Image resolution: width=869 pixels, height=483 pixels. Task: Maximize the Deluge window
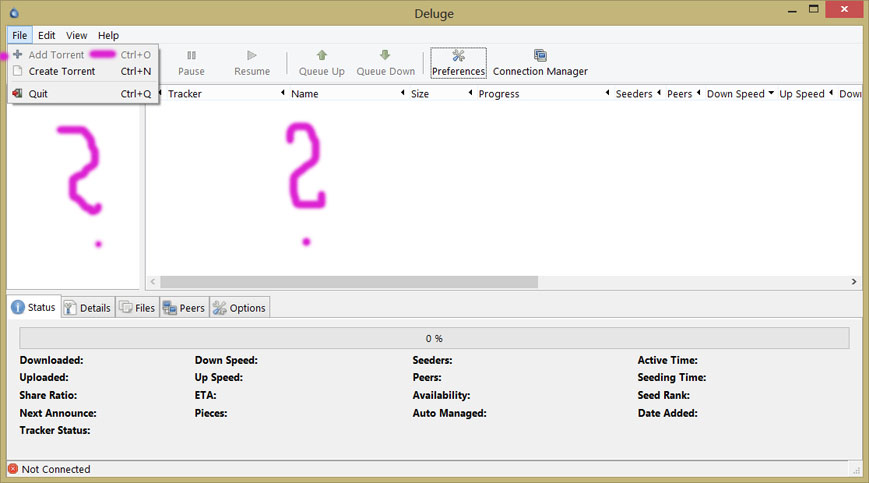(x=814, y=9)
